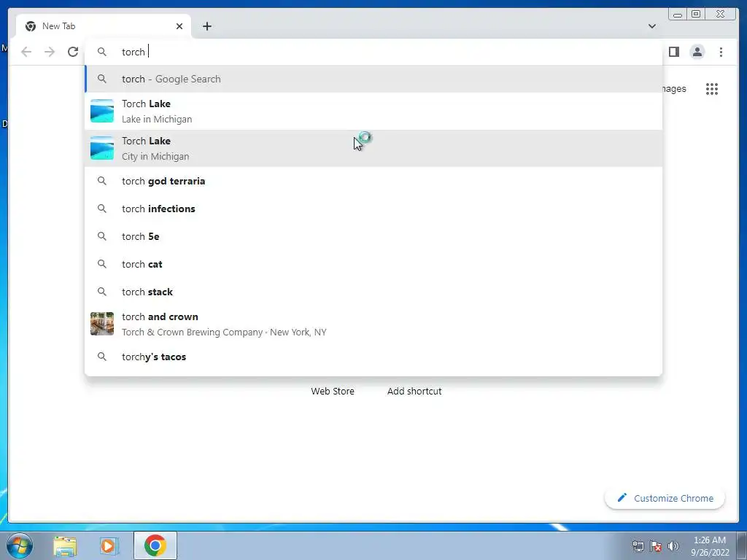Reload the current page

tap(73, 52)
